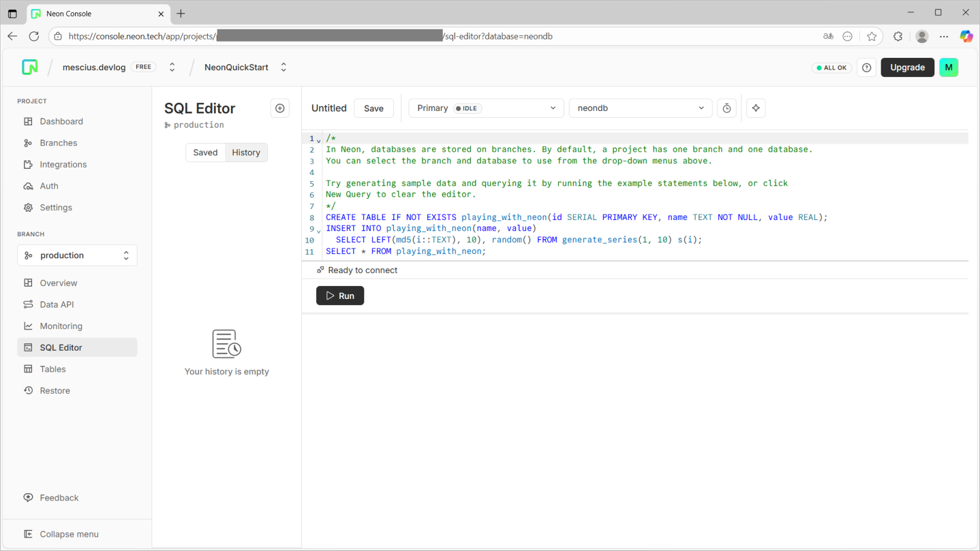Click the New Query plus icon
This screenshot has height=551, width=980.
point(280,108)
